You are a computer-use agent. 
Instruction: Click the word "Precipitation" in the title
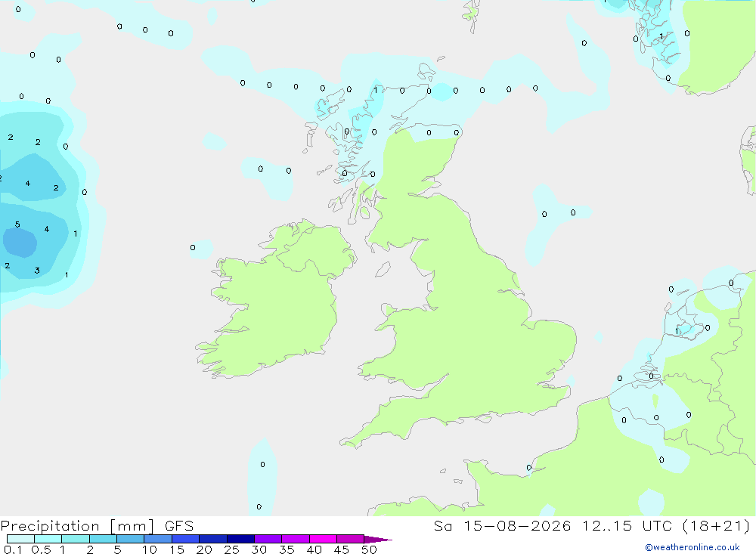click(50, 526)
